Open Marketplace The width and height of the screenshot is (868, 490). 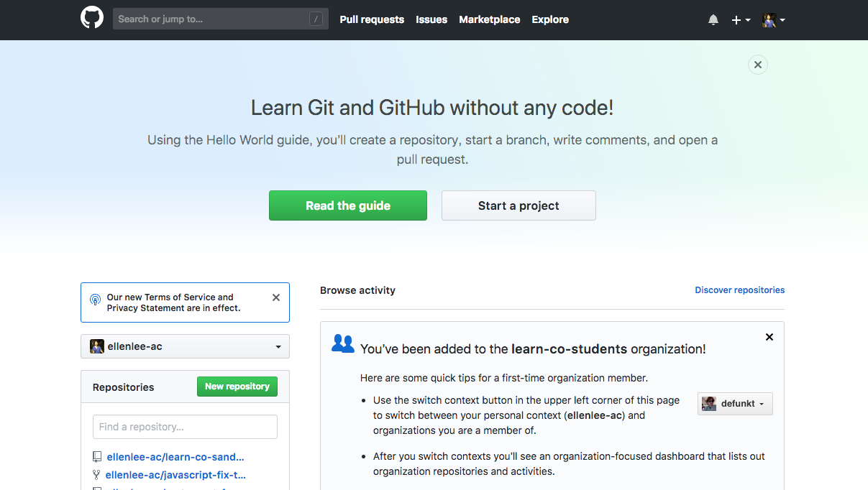pos(490,19)
